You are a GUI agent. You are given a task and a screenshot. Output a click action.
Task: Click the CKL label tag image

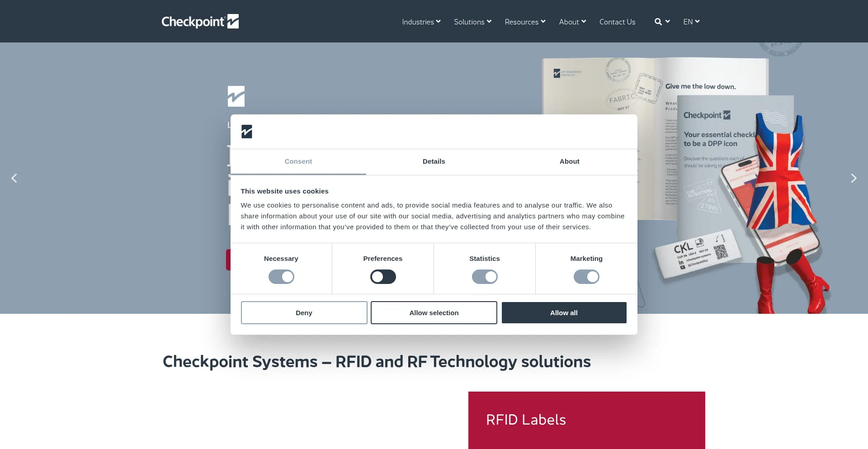coord(698,253)
